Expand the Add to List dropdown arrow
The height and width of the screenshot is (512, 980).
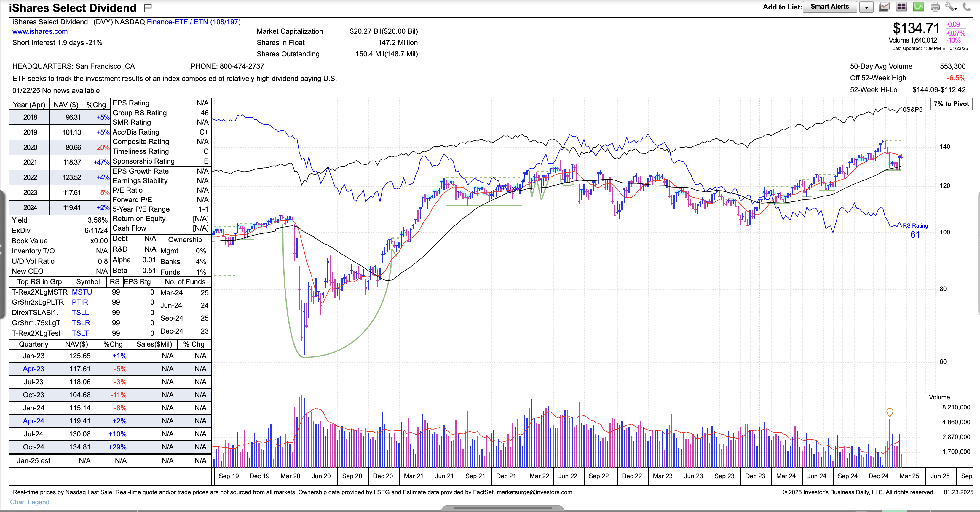[866, 7]
